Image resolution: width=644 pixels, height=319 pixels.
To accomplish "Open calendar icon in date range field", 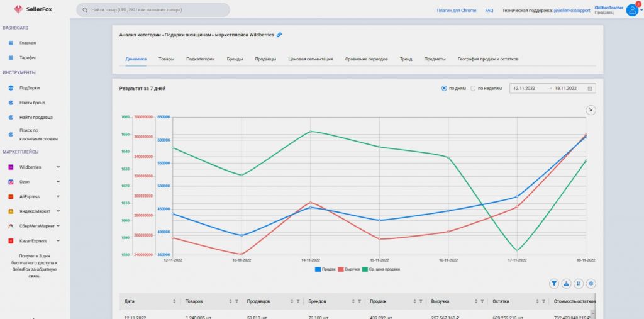I will (590, 88).
